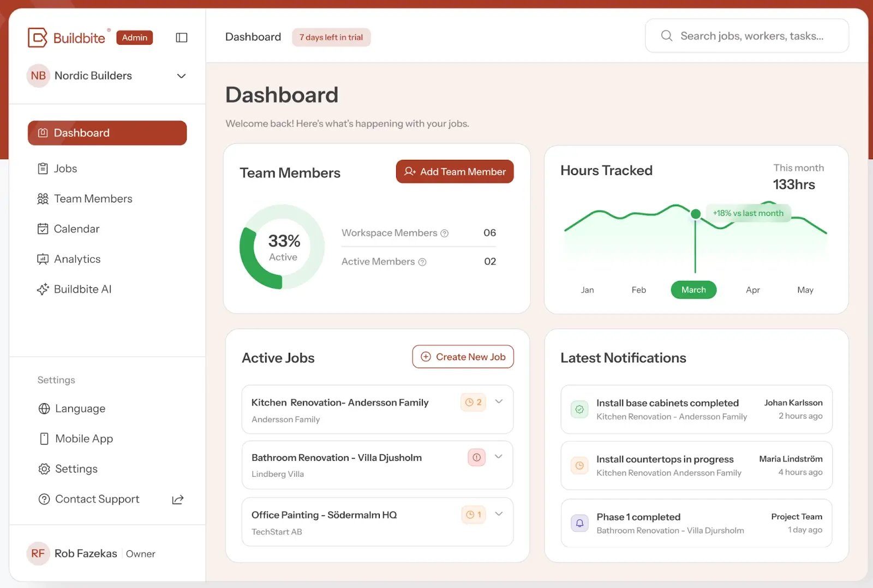Open the Language settings via globe icon
This screenshot has height=588, width=873.
[x=44, y=408]
